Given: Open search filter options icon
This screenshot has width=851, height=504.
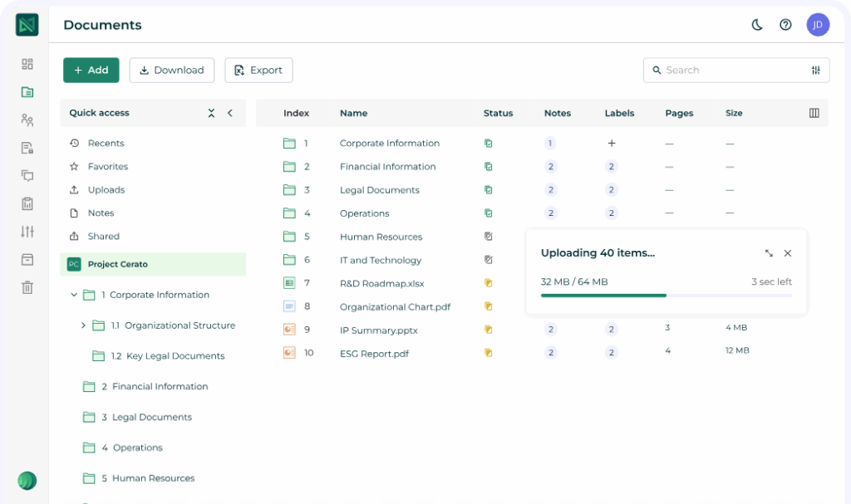Looking at the screenshot, I should click(x=816, y=71).
